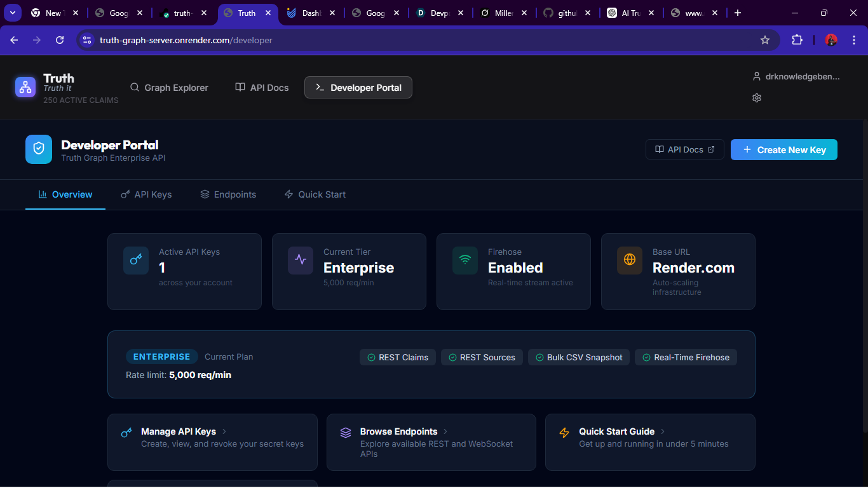This screenshot has height=488, width=868.
Task: Switch to the AI Tru browser tab
Action: click(x=630, y=13)
